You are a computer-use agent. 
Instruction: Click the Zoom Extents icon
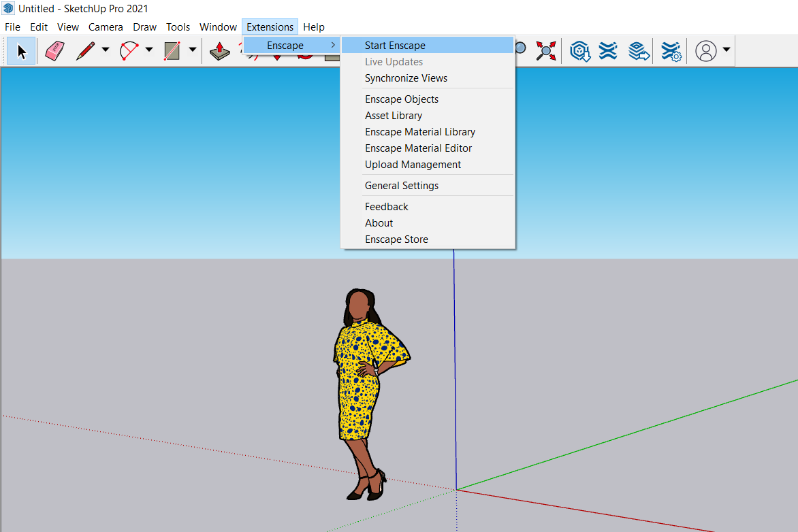point(545,51)
